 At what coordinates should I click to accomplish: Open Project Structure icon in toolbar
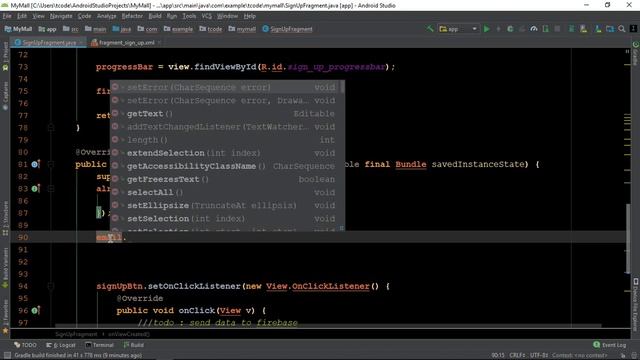[610, 29]
